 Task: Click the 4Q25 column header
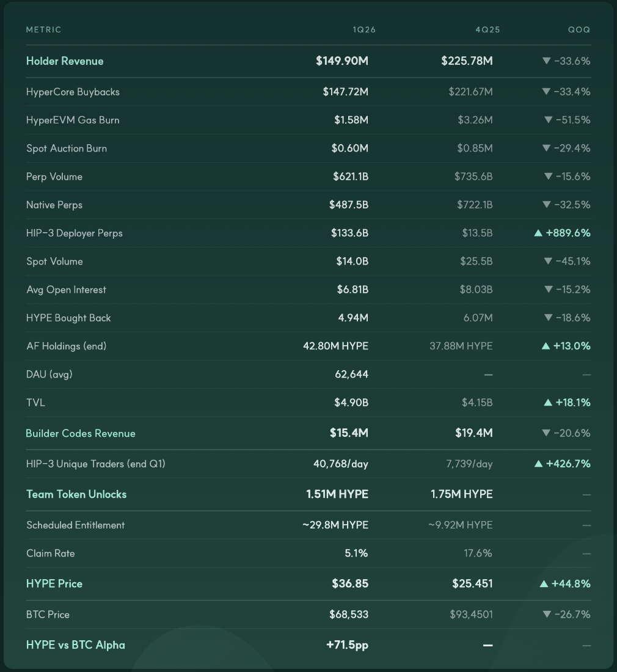pyautogui.click(x=487, y=29)
